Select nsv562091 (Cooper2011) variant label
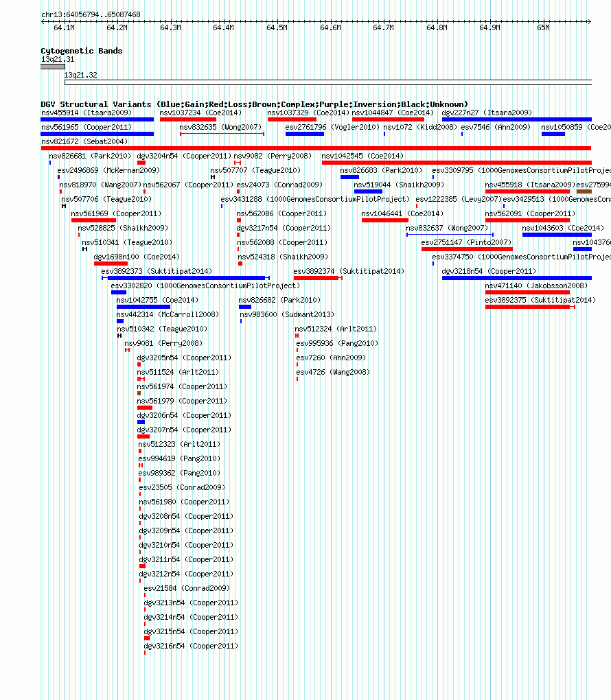Viewport: 611px width, 700px height. click(530, 214)
